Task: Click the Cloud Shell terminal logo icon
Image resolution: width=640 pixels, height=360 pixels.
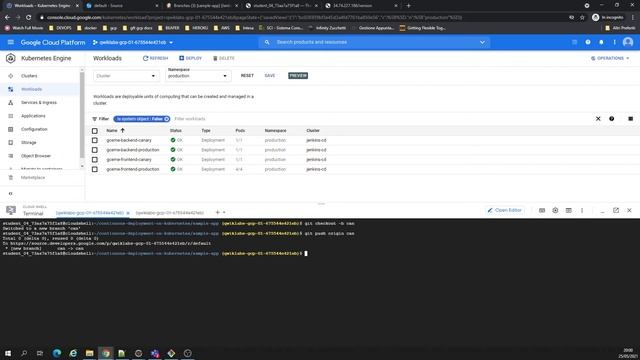Action: click(11, 210)
